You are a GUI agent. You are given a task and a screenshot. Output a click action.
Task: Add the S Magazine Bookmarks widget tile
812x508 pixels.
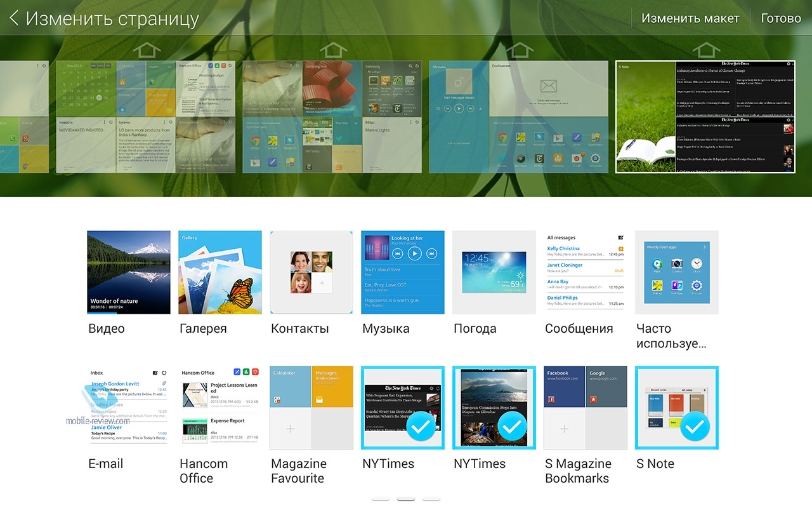tap(586, 408)
